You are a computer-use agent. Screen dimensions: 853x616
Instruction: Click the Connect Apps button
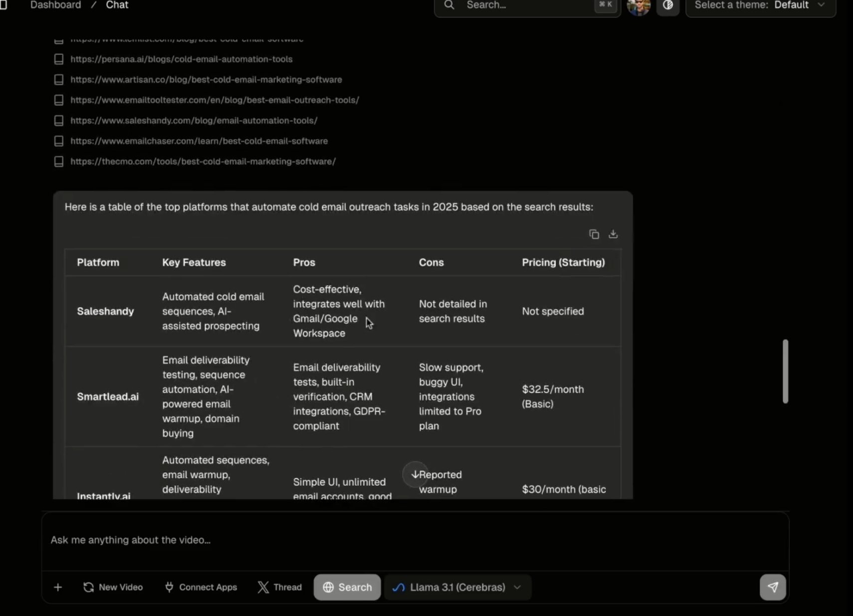(201, 588)
